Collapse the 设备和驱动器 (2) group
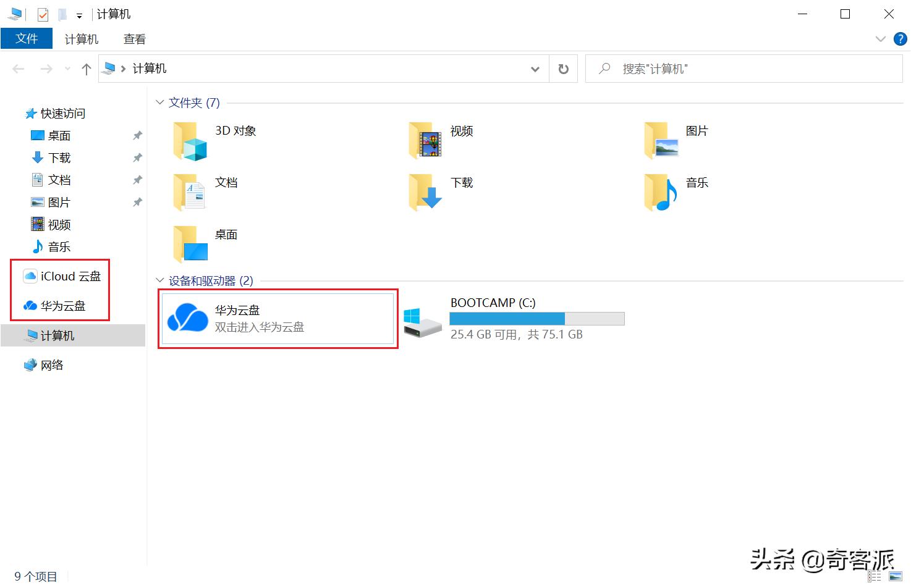This screenshot has width=911, height=588. click(x=160, y=281)
